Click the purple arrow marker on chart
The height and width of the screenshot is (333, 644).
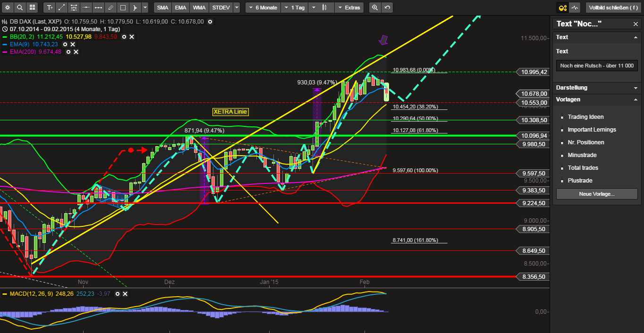(x=383, y=40)
